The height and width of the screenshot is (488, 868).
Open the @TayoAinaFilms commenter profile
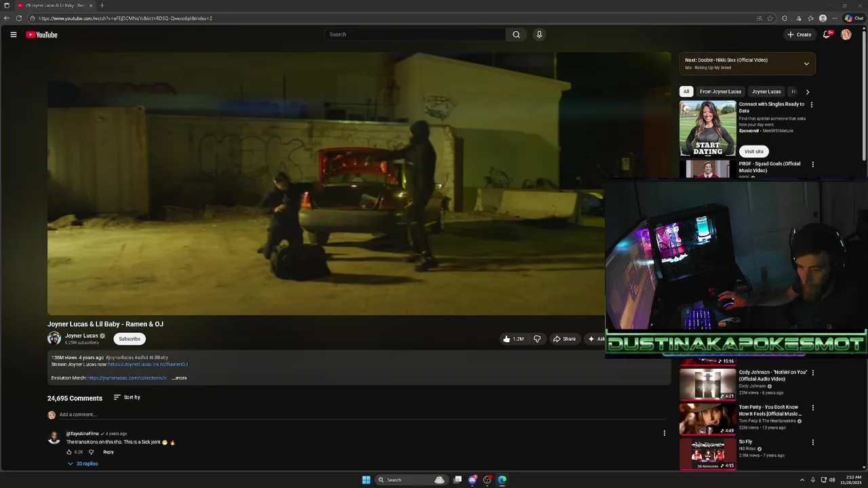coord(83,434)
